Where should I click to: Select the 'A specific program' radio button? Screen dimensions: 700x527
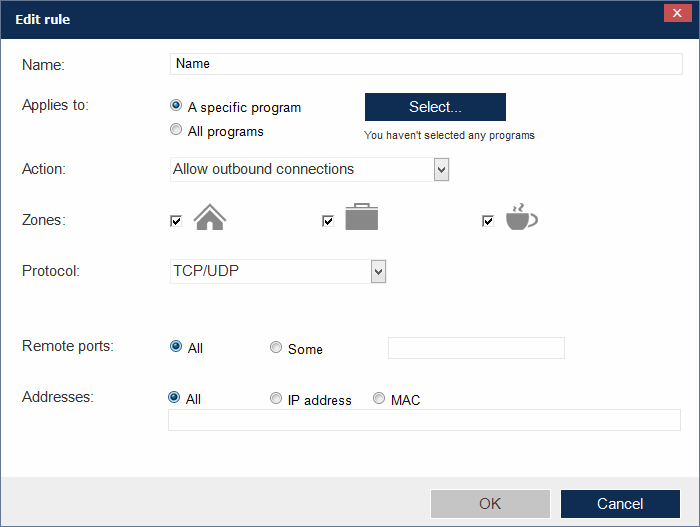click(176, 105)
